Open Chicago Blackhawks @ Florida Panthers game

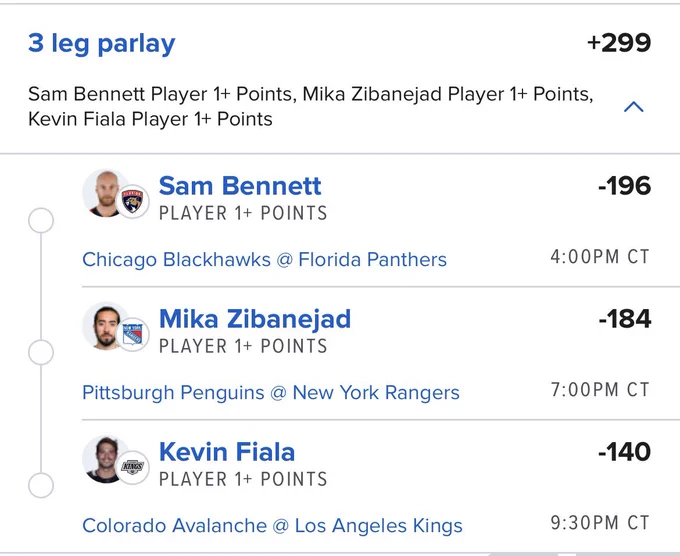265,260
